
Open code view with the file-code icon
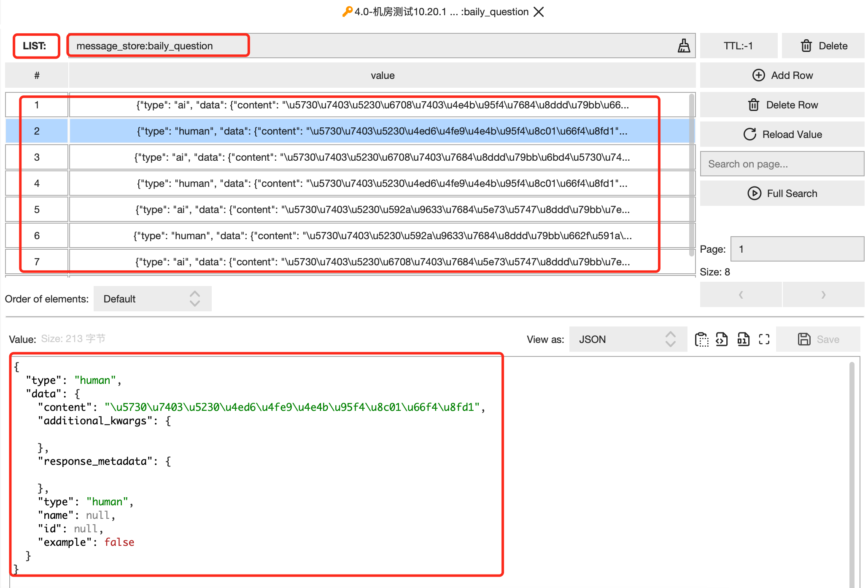(722, 339)
